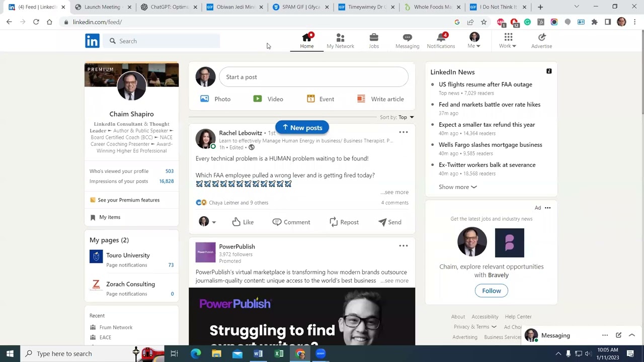Open Windows Start menu

pyautogui.click(x=10, y=353)
